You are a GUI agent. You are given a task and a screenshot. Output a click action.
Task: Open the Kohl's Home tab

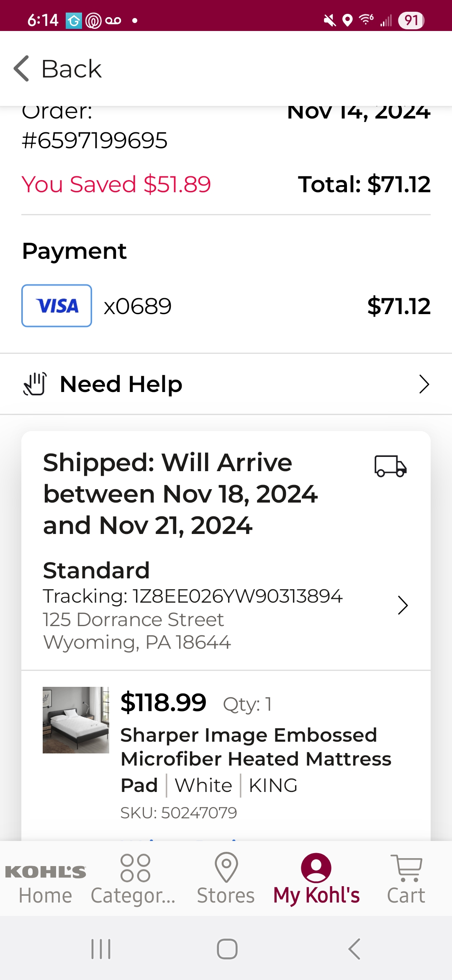point(45,879)
